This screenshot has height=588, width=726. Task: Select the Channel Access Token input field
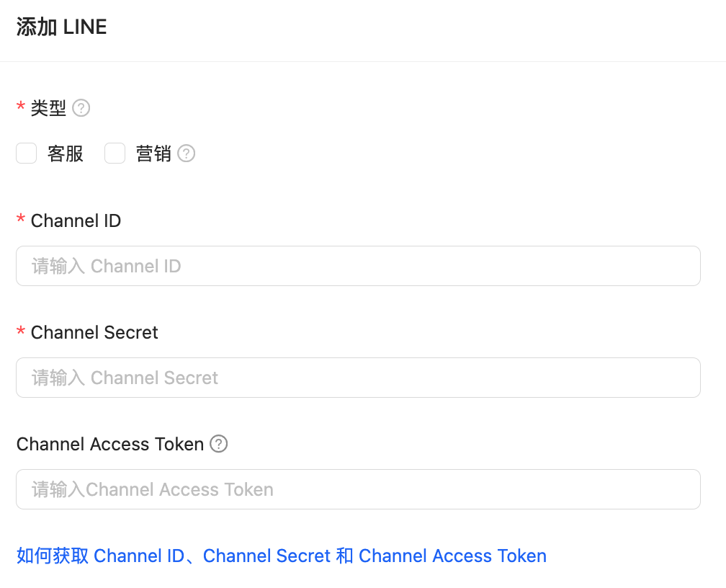[x=359, y=489]
